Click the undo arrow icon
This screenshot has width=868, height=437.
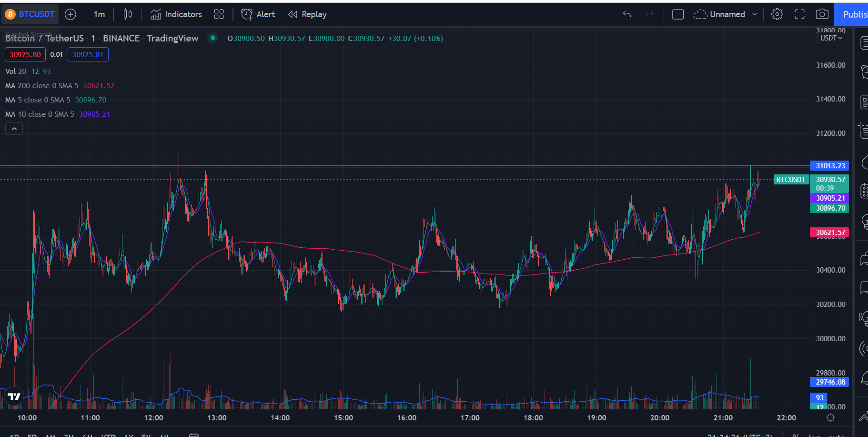click(627, 14)
